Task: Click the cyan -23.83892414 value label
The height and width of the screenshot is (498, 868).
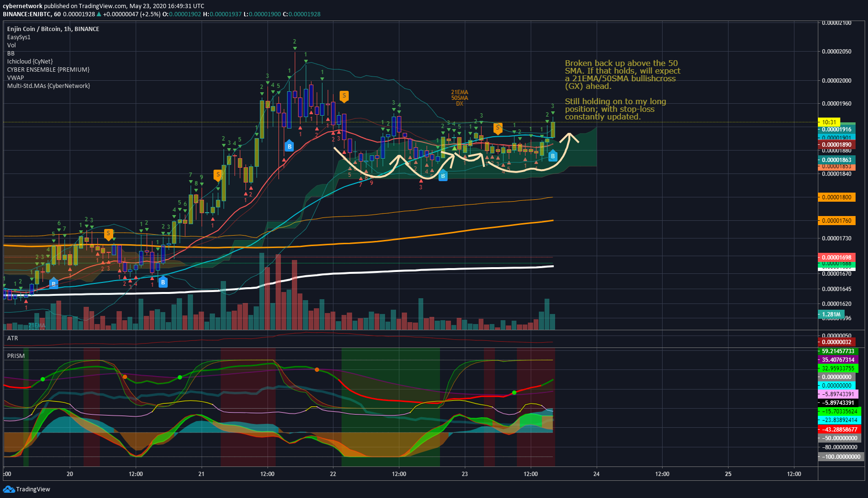Action: pyautogui.click(x=839, y=420)
